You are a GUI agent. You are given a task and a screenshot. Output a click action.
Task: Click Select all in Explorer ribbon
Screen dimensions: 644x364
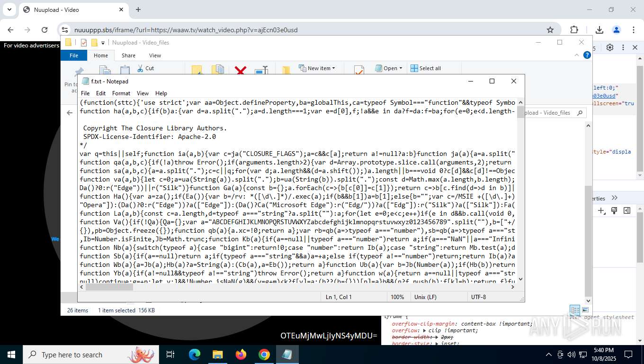(426, 68)
